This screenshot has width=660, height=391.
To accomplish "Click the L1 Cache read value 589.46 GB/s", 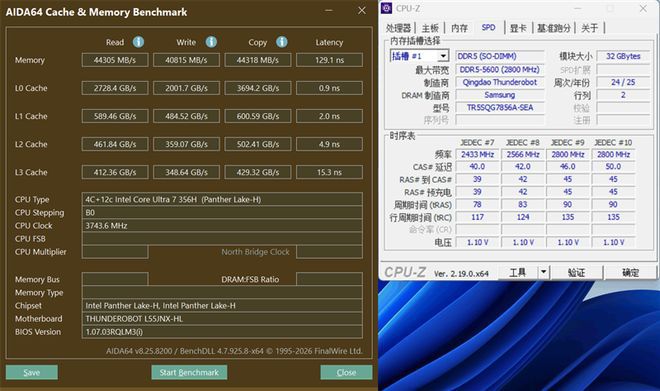I will point(115,116).
